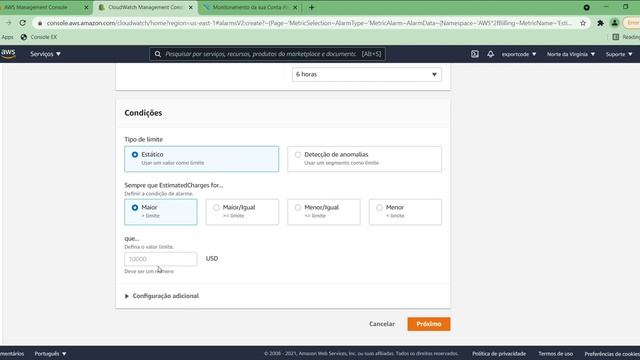Screen dimensions: 640x360
Task: Open the Suporte dropdown menu
Action: [x=619, y=54]
